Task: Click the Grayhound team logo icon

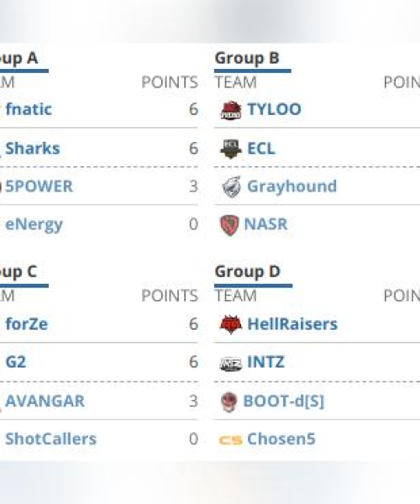Action: point(232,186)
